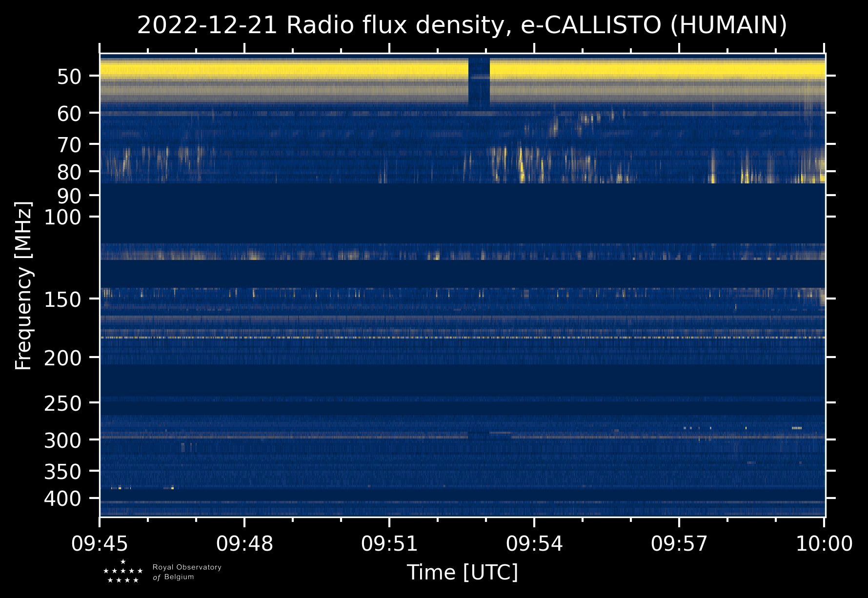Jump to the 09:51 time marker
The height and width of the screenshot is (598, 868).
(389, 543)
